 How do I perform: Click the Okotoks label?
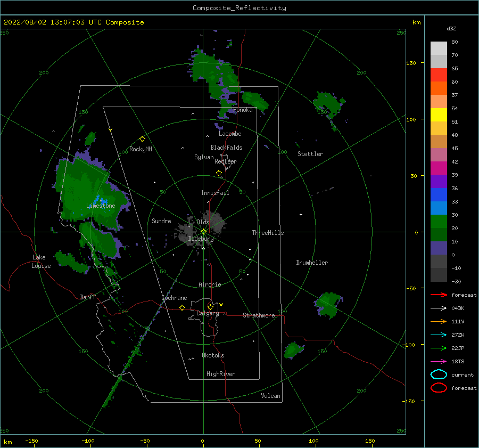[x=213, y=355]
